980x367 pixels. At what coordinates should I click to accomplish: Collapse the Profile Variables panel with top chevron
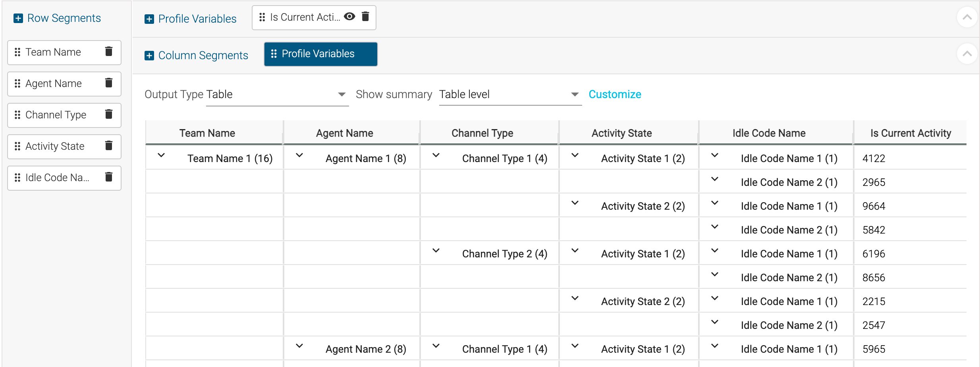tap(967, 17)
